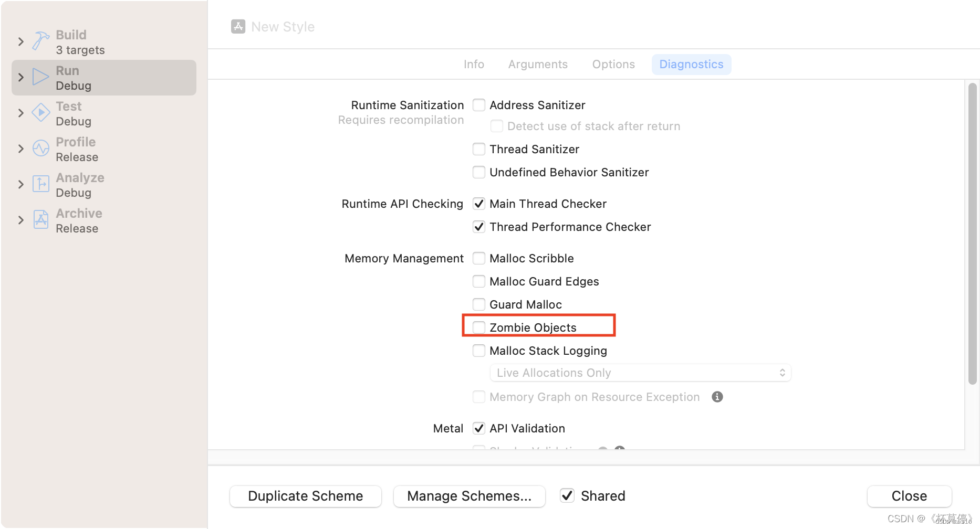Screen dimensions: 980x529
Task: Click the vertical scrollbar in diagnostics pane
Action: tap(973, 234)
